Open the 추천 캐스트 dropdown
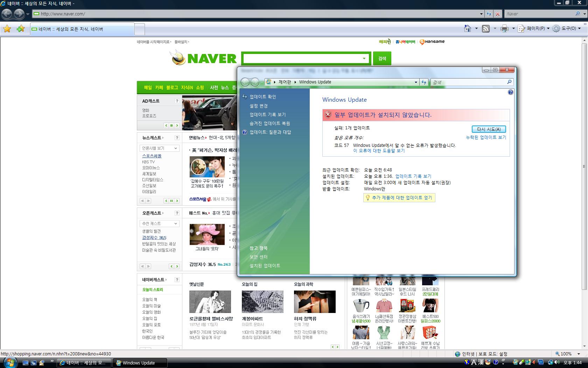Viewport: 588px width, 368px height. pos(159,224)
